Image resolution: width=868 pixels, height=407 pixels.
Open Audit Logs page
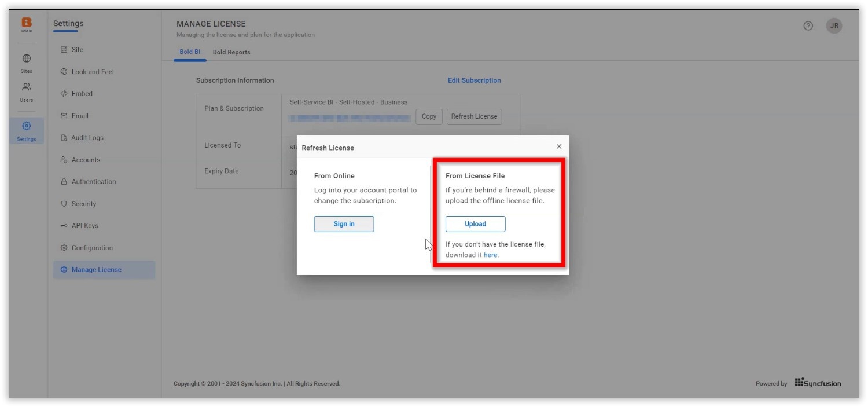pyautogui.click(x=87, y=138)
